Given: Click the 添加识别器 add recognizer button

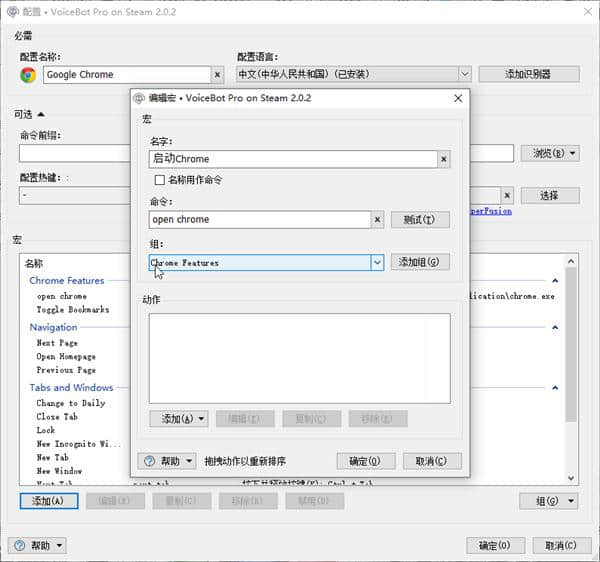Looking at the screenshot, I should [528, 74].
